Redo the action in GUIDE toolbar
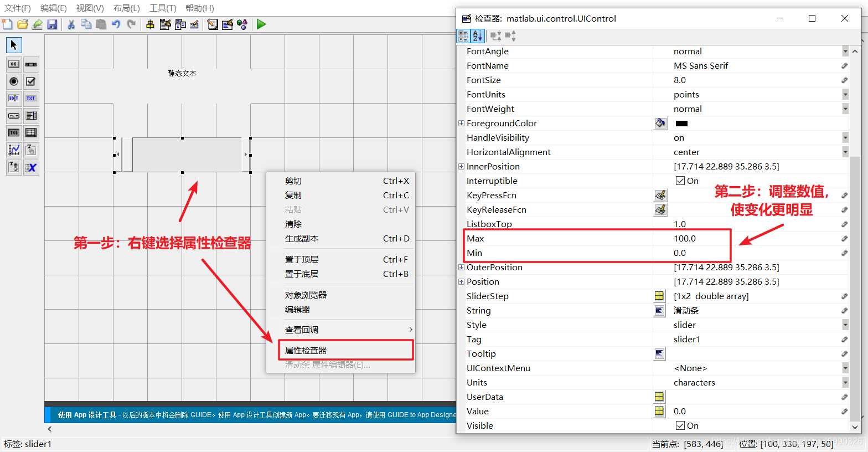This screenshot has height=452, width=868. [x=131, y=24]
